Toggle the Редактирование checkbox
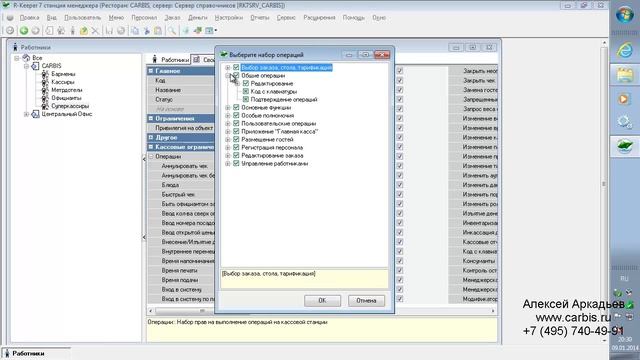 tap(246, 83)
